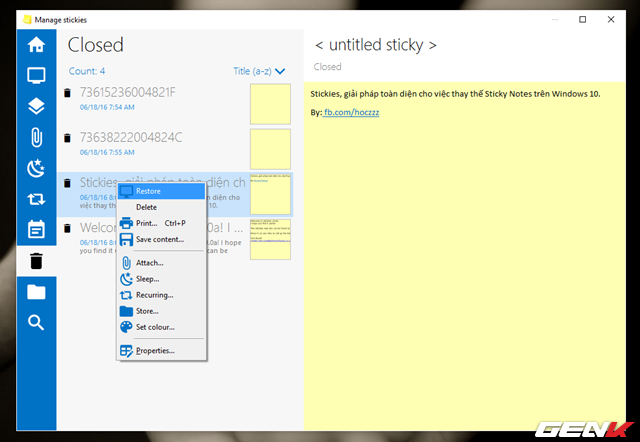640x442 pixels.
Task: Click trash icon beside 73615236004821F
Action: pos(67,93)
